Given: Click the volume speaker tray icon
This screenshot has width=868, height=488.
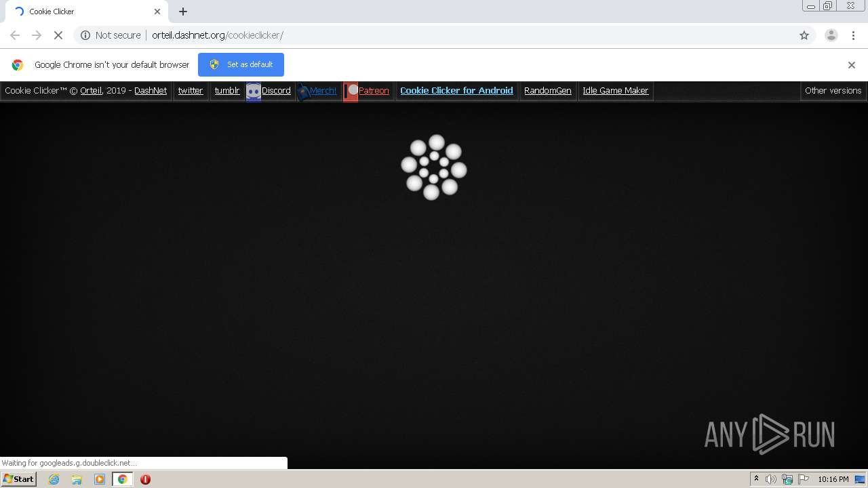Looking at the screenshot, I should [771, 479].
